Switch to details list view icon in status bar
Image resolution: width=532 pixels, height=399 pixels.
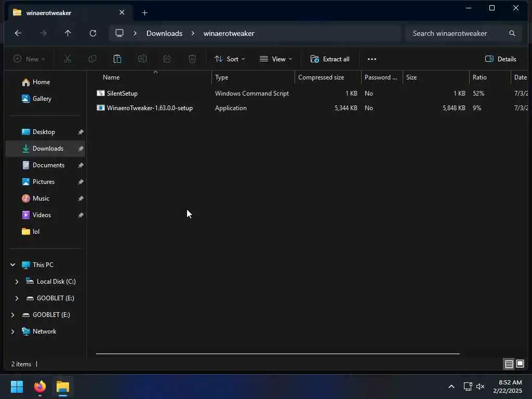click(x=509, y=364)
